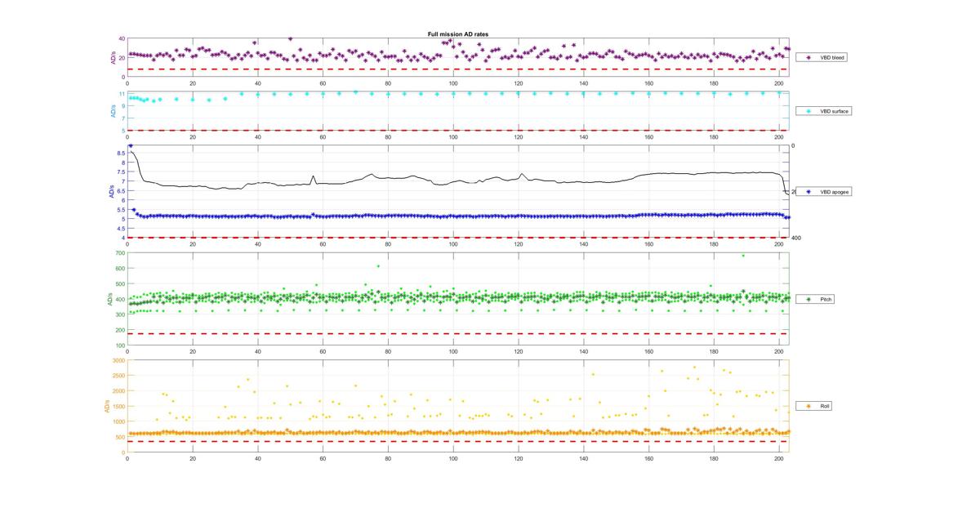This screenshot has height=508, width=980.
Task: Select the red dashed threshold line in the VBD apogee plot
Action: coord(457,238)
